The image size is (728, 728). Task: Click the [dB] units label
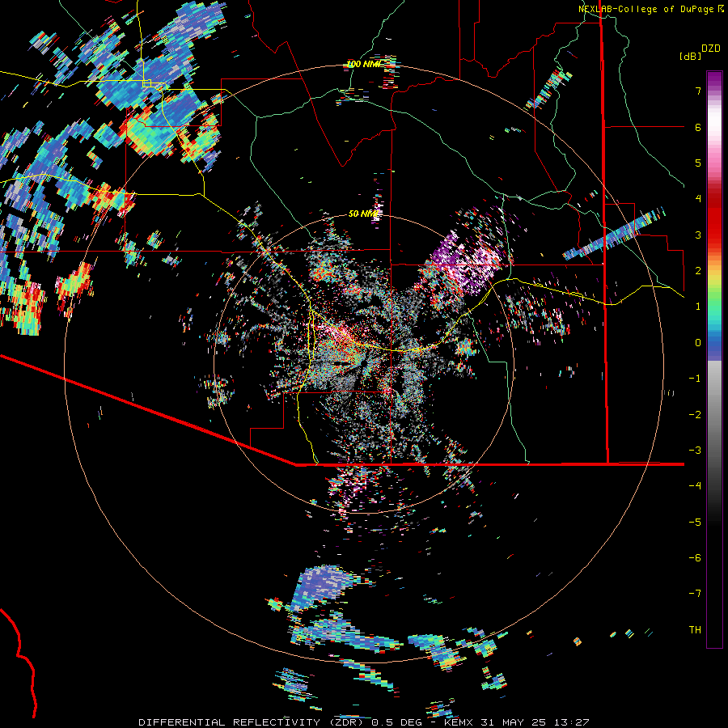pos(690,56)
